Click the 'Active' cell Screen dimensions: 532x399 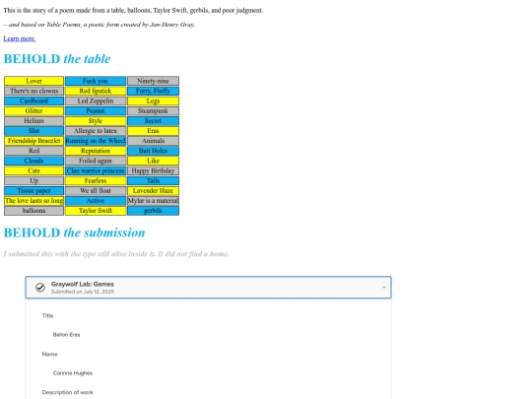(96, 201)
